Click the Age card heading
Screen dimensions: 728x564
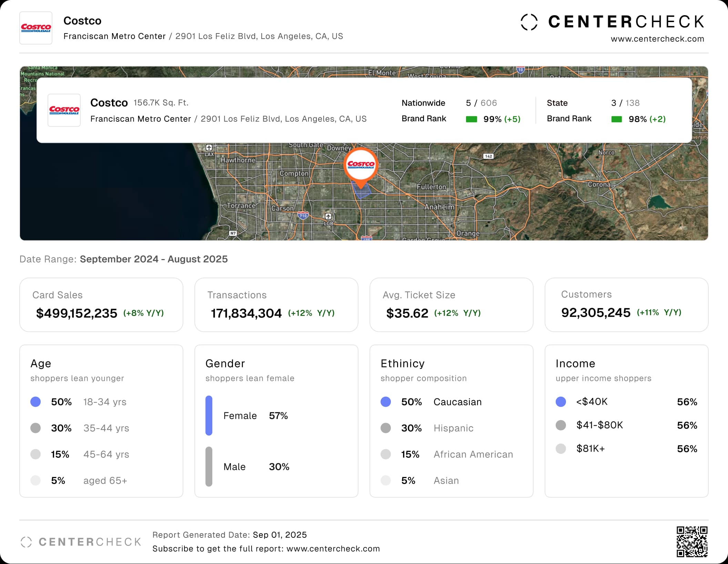point(41,364)
